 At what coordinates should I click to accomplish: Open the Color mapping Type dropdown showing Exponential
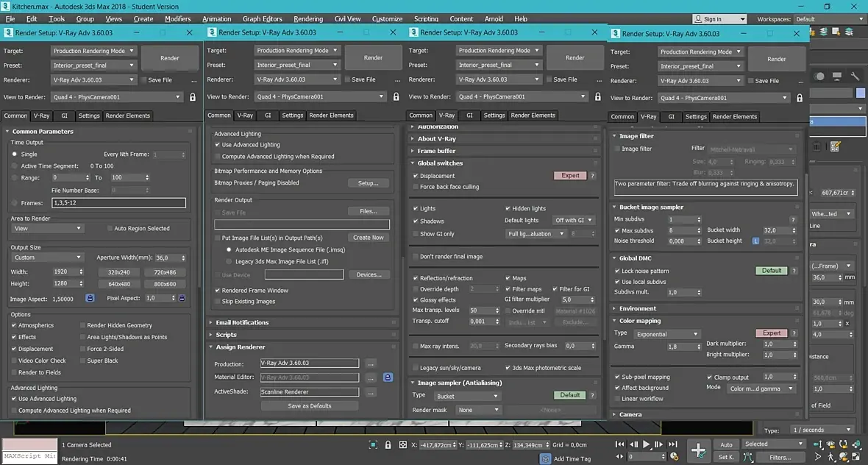666,334
